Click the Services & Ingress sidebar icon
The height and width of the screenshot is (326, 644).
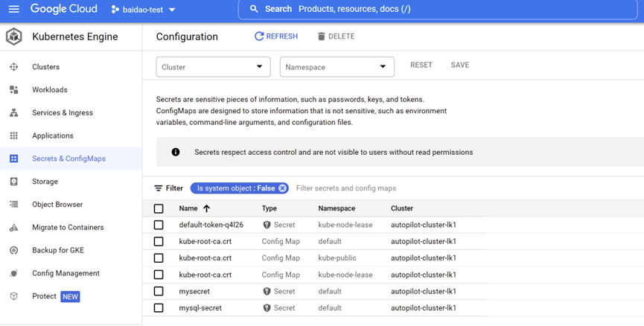[14, 113]
